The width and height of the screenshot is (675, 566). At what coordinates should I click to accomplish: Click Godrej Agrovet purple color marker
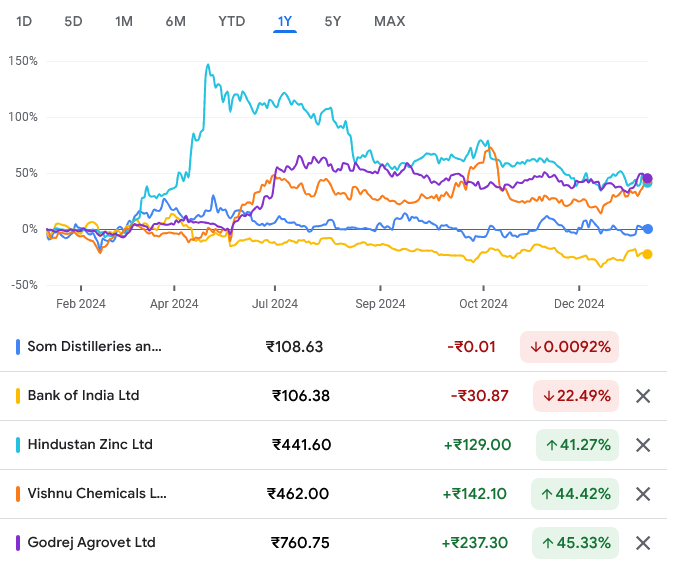coord(18,543)
